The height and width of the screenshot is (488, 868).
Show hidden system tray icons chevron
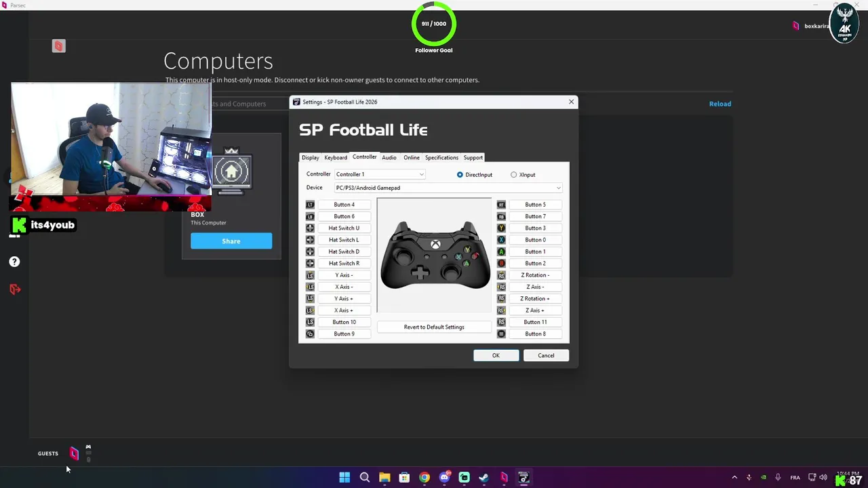pyautogui.click(x=734, y=477)
